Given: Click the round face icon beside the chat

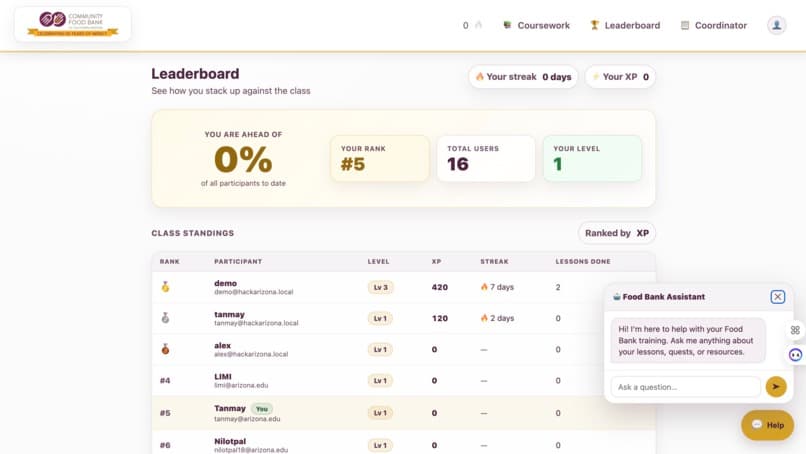Looking at the screenshot, I should [x=795, y=355].
